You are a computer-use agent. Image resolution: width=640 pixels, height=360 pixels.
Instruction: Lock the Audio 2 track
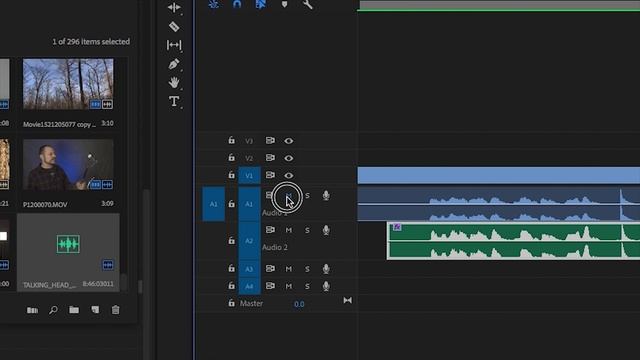tap(231, 240)
